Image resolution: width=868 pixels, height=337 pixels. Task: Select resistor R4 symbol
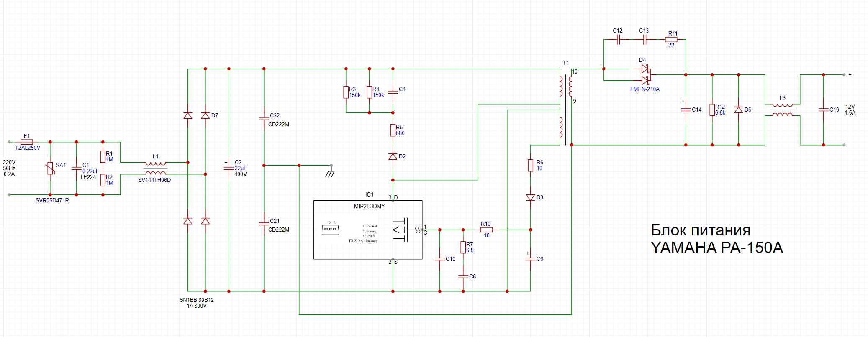tap(370, 92)
